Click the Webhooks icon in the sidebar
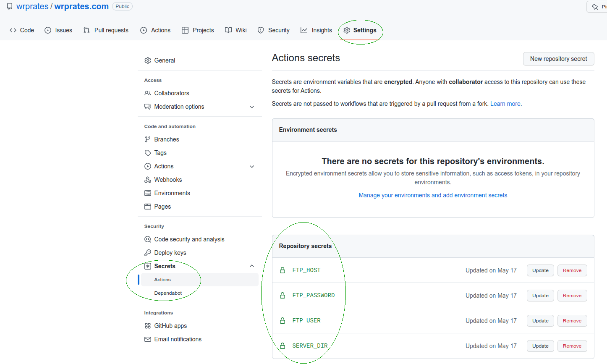This screenshot has width=607, height=364. (148, 180)
